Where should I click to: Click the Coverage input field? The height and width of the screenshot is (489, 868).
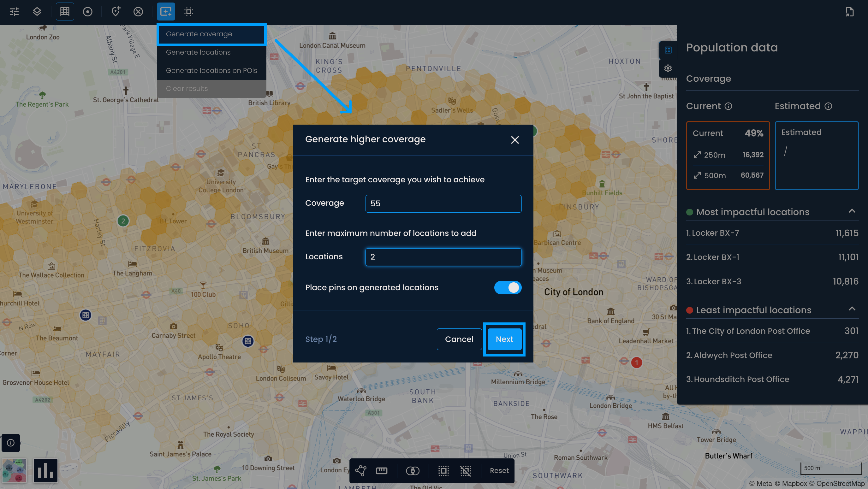443,203
